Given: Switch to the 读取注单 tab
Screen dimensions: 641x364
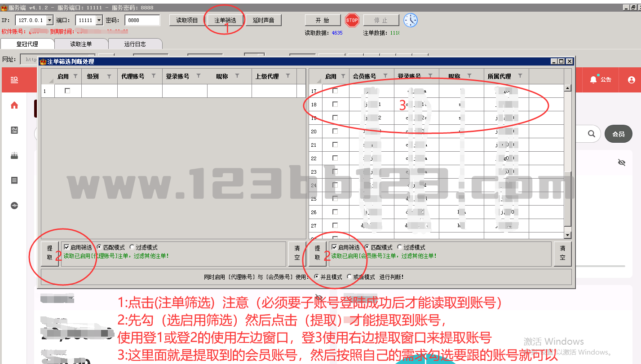Looking at the screenshot, I should coord(81,44).
